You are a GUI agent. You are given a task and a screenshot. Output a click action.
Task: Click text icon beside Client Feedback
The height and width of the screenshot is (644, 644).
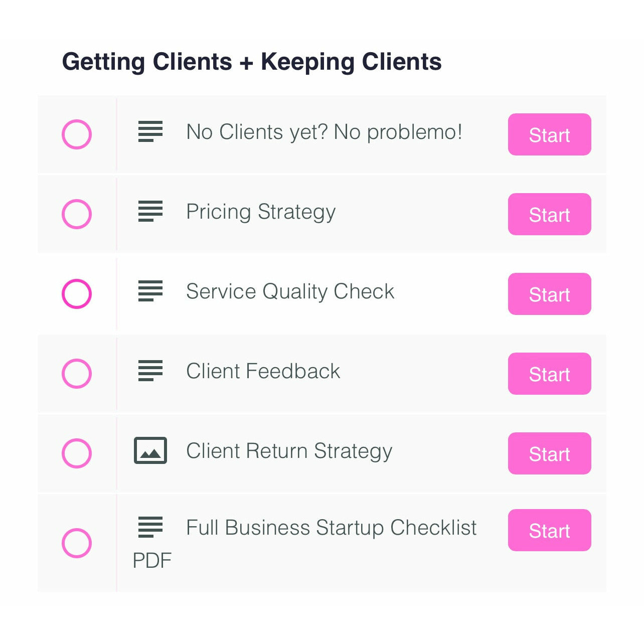click(x=150, y=371)
